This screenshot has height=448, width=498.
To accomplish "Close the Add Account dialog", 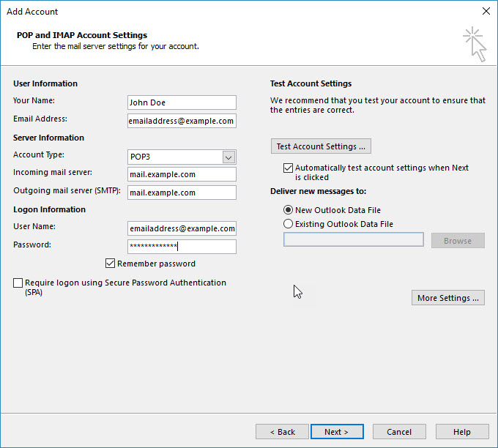I will pos(486,11).
